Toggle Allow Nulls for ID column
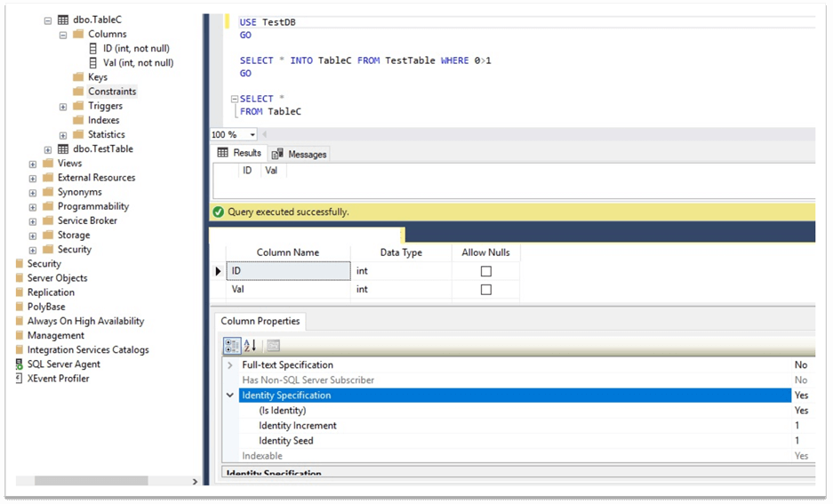833x504 pixels. click(485, 271)
